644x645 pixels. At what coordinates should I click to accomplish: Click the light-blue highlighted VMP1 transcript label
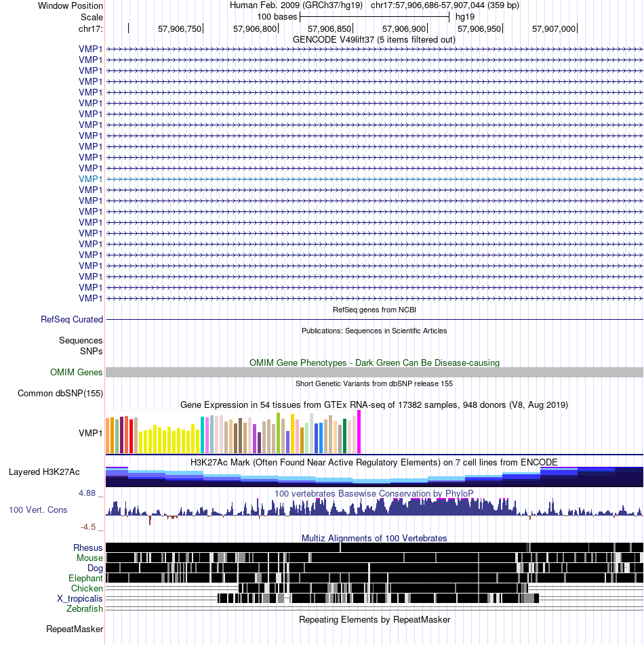[x=91, y=179]
